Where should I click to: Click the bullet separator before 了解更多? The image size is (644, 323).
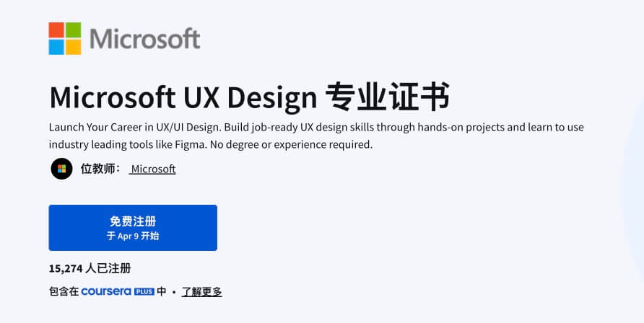click(x=174, y=291)
